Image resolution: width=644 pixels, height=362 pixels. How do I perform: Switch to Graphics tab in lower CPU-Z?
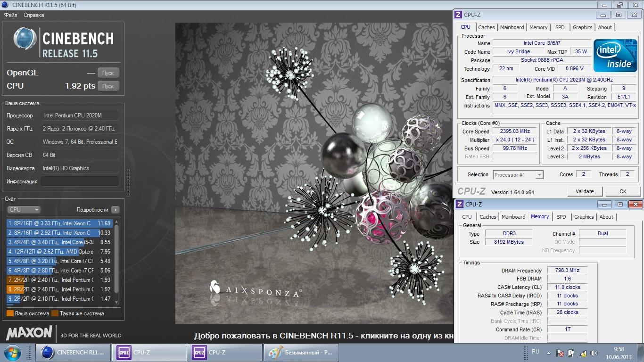pyautogui.click(x=584, y=217)
